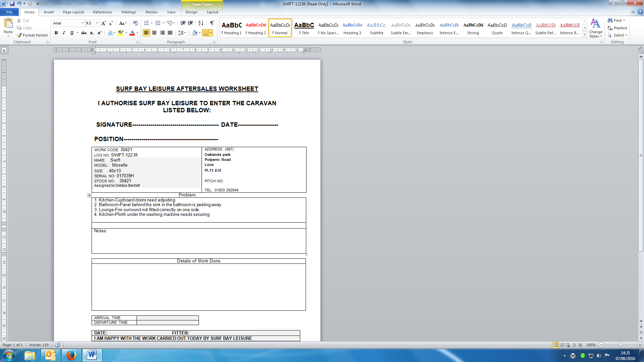Click the Sort icon in the Paragraph group
Screen dimensions: 644x362
coord(201,23)
